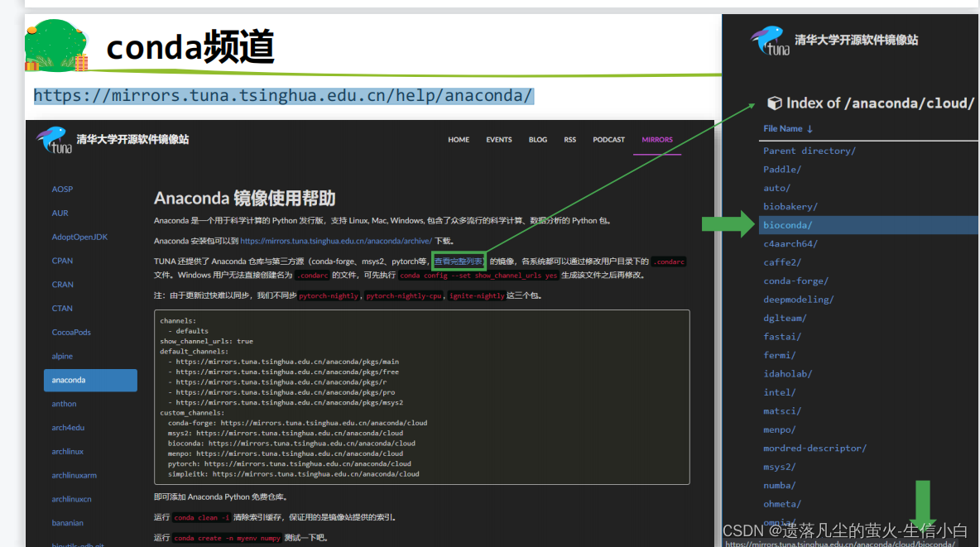
Task: Open the HOME menu item
Action: coord(458,139)
